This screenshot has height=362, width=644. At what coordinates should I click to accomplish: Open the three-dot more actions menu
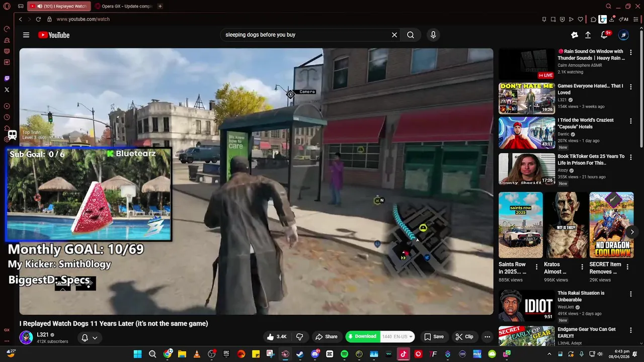(x=487, y=337)
